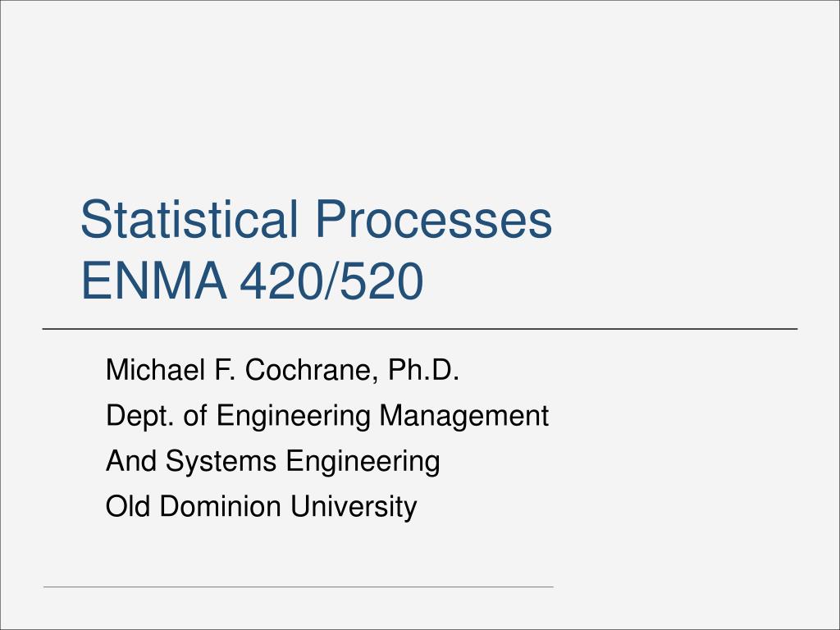Click the word "Statistical" in the title
Screen dimensions: 840x630
click(189, 220)
